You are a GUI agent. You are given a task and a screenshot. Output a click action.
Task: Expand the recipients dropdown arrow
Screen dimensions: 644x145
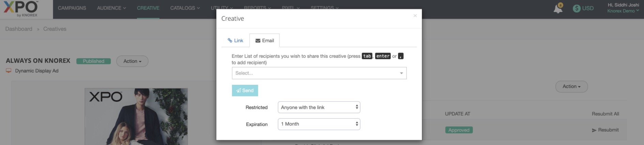tap(401, 73)
